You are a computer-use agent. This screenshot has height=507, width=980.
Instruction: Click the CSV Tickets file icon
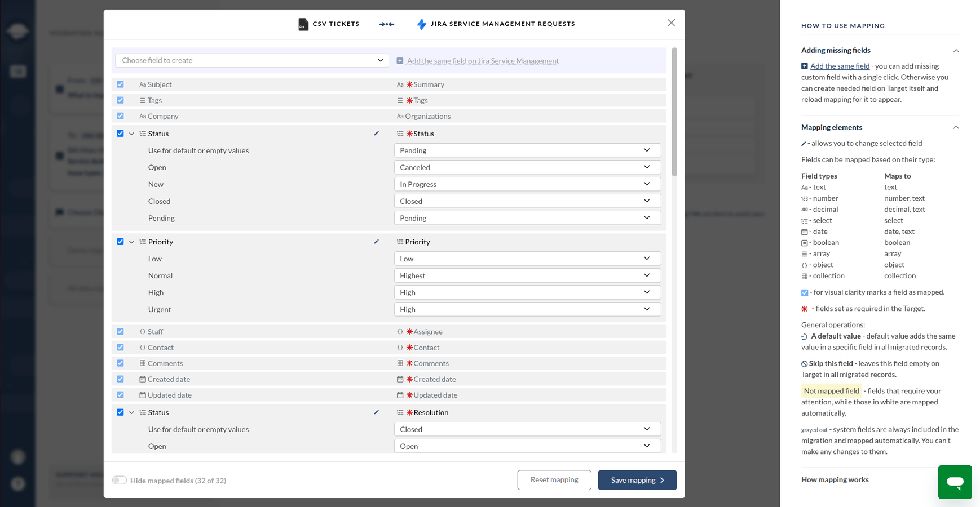click(x=303, y=24)
